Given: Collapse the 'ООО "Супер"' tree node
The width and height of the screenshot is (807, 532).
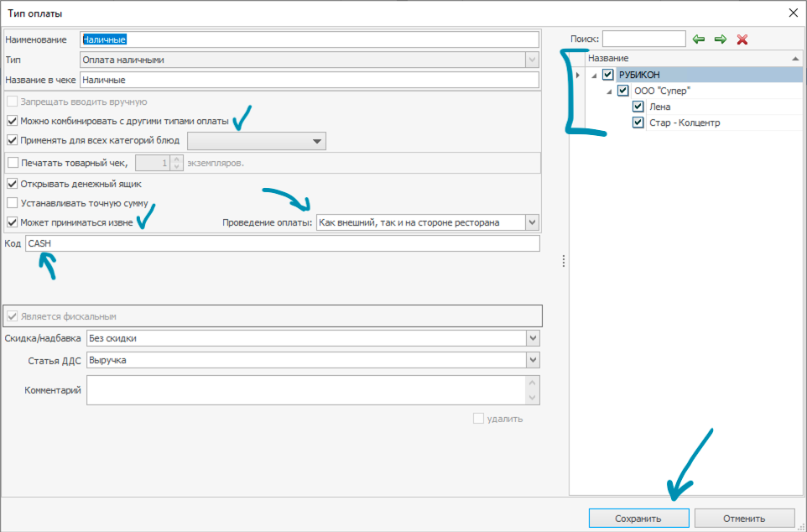Looking at the screenshot, I should coord(609,91).
